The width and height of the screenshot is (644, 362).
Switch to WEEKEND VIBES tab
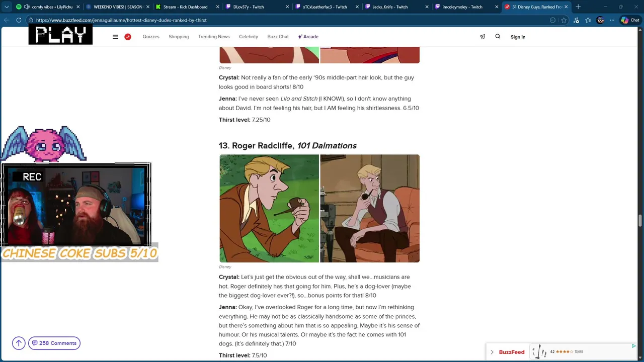(x=118, y=7)
